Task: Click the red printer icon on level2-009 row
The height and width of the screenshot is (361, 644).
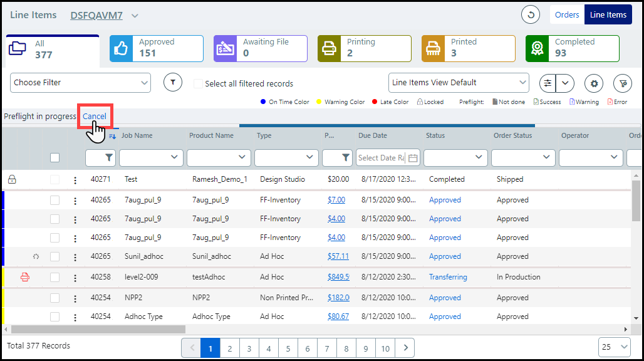Action: coord(25,277)
